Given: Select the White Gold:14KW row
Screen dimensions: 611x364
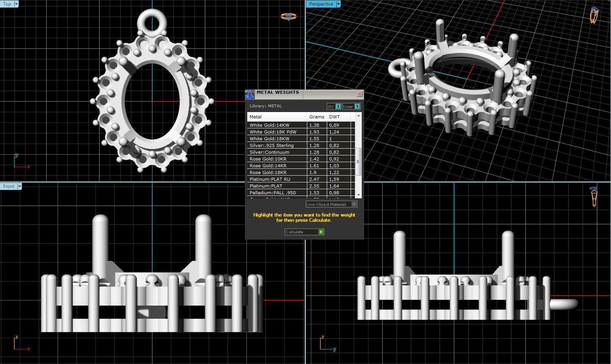Looking at the screenshot, I should click(x=301, y=125).
